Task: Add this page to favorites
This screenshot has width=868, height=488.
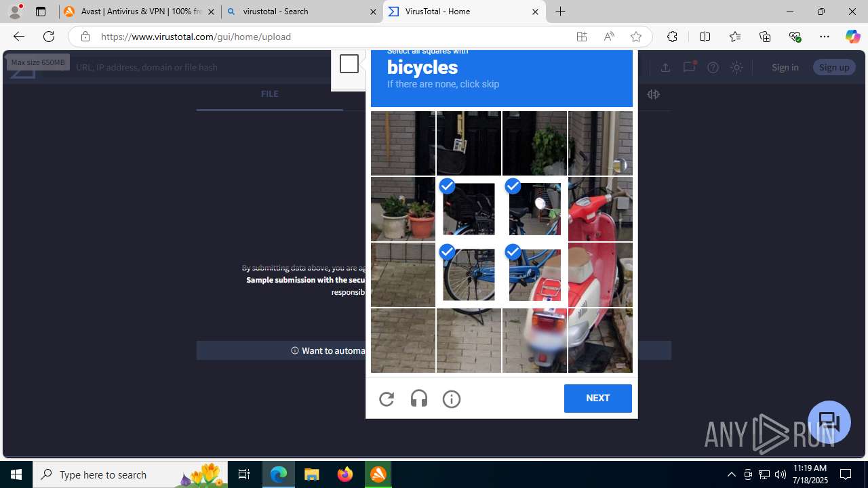Action: pos(635,37)
